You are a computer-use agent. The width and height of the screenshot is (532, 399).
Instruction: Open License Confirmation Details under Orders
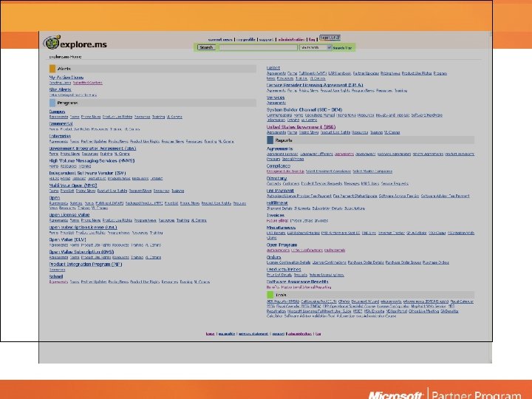click(288, 262)
